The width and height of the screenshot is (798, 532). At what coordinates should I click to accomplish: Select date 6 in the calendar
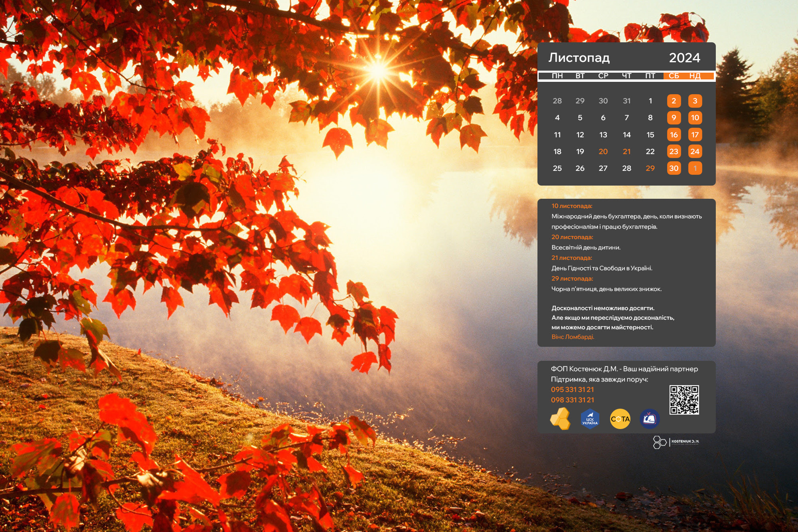point(603,118)
